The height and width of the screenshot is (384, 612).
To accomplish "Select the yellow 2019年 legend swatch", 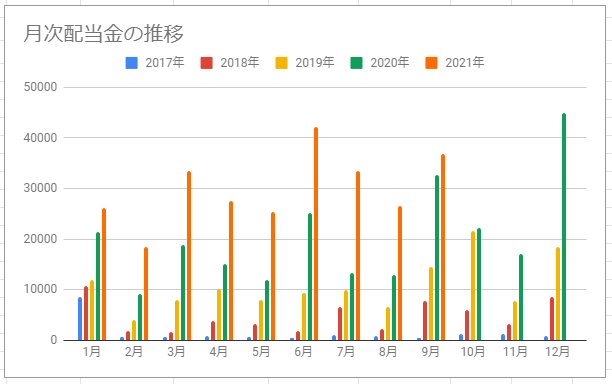I will tap(281, 63).
